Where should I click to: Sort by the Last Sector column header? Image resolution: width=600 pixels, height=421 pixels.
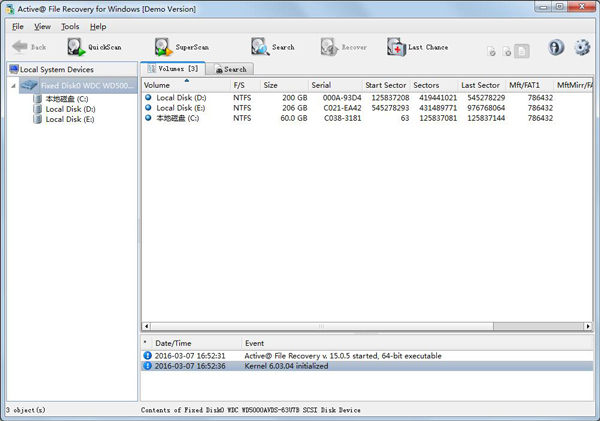[482, 85]
